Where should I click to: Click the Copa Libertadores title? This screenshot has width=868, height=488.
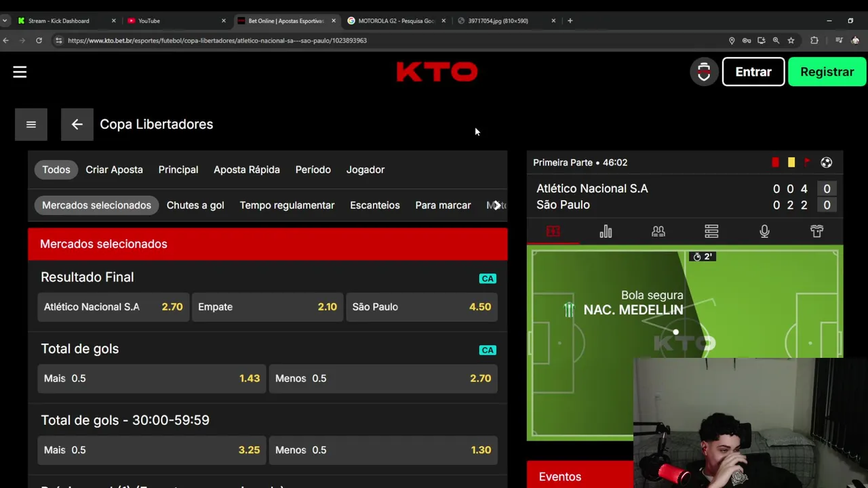pyautogui.click(x=156, y=124)
